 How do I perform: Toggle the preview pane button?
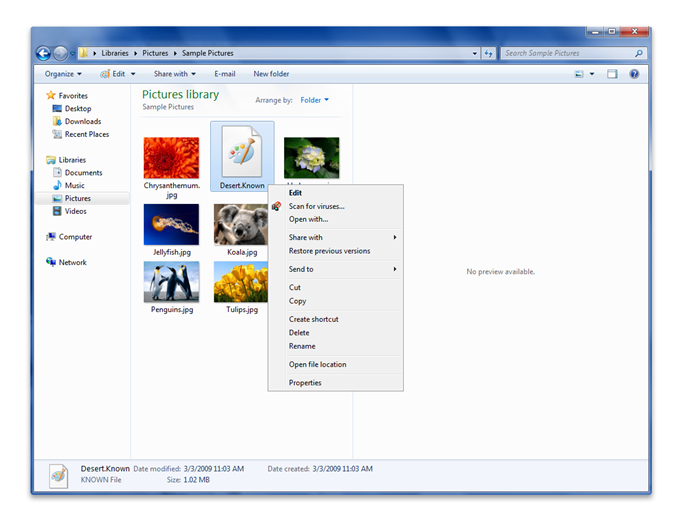pos(612,74)
